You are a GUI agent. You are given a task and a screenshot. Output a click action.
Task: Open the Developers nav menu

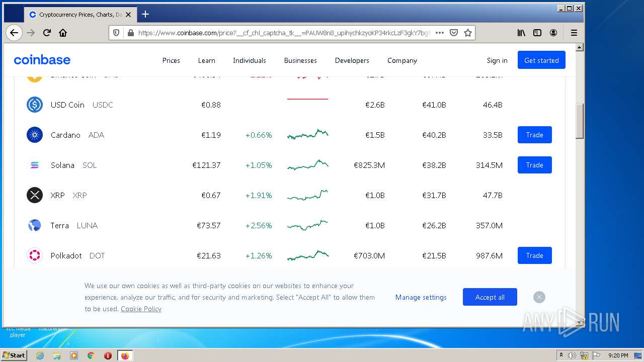click(352, 60)
